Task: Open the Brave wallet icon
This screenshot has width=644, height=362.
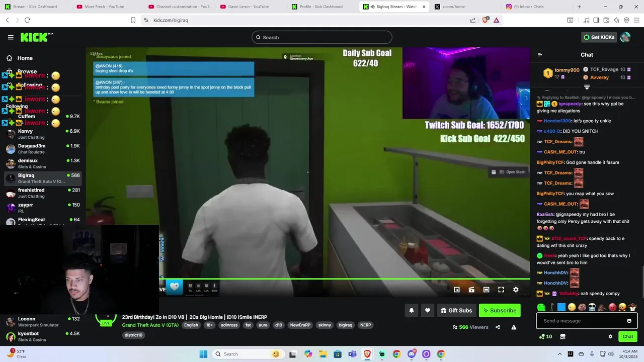Action: click(x=606, y=20)
